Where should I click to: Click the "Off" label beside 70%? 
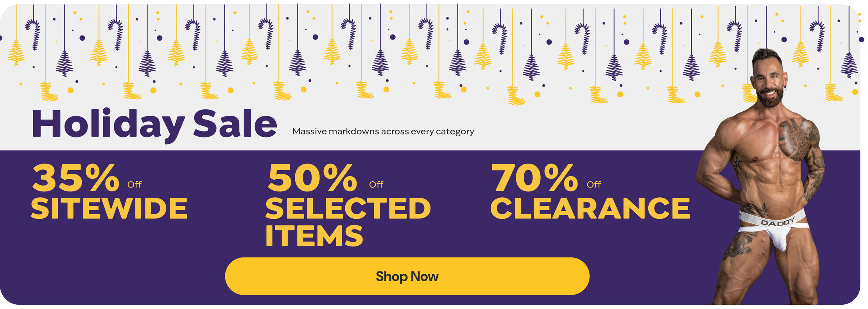pos(594,184)
